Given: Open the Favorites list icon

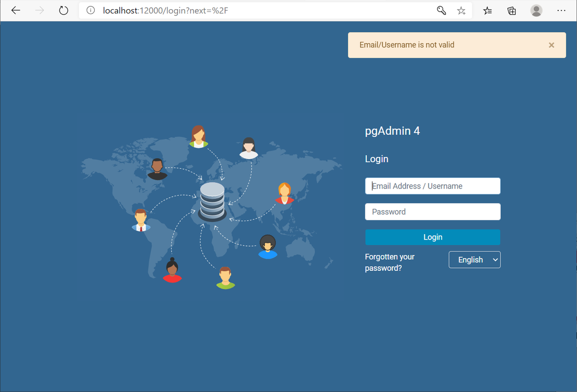Looking at the screenshot, I should (x=488, y=11).
